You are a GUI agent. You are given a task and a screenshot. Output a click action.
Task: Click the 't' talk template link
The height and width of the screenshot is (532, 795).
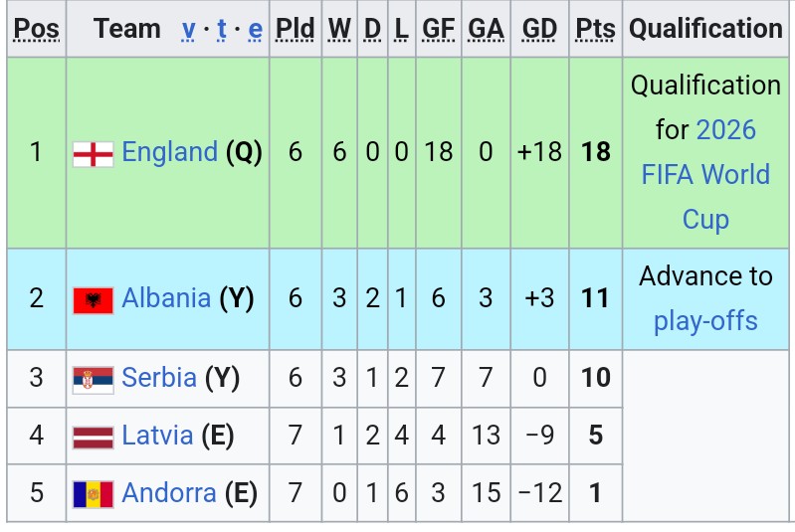click(x=222, y=29)
